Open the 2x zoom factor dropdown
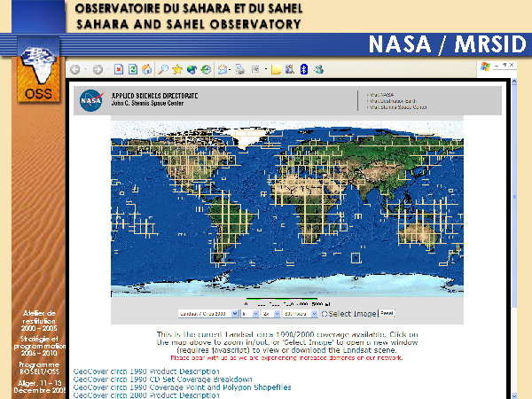532x399 pixels. (x=270, y=314)
